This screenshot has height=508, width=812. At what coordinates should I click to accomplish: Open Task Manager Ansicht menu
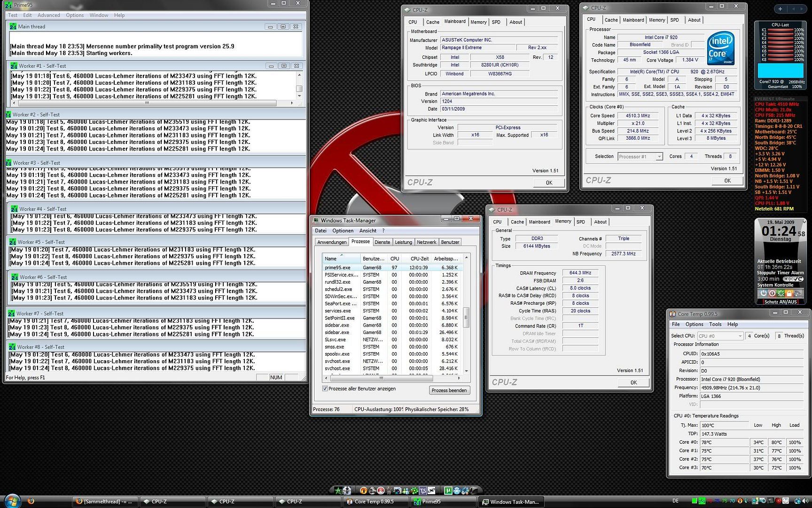coord(368,230)
